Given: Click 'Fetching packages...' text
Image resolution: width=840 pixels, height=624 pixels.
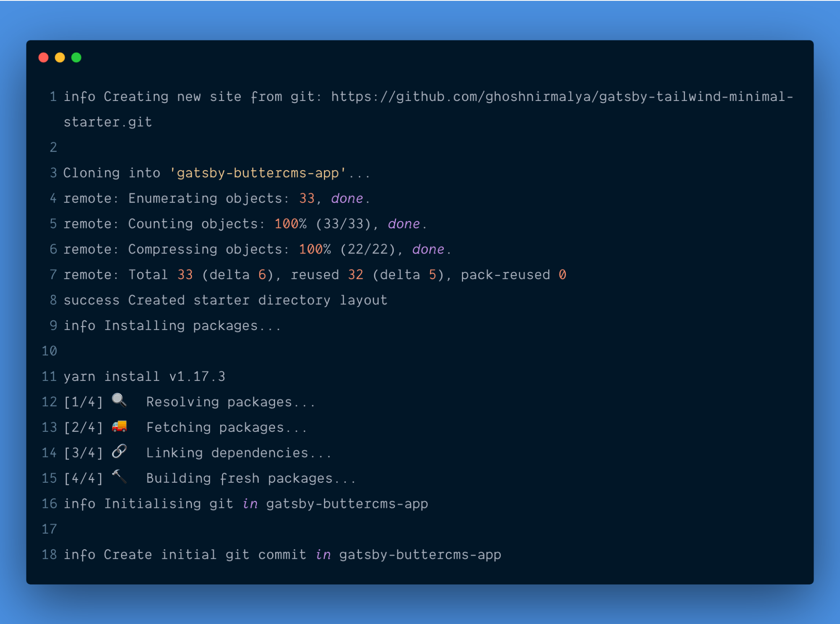Looking at the screenshot, I should click(x=227, y=428).
